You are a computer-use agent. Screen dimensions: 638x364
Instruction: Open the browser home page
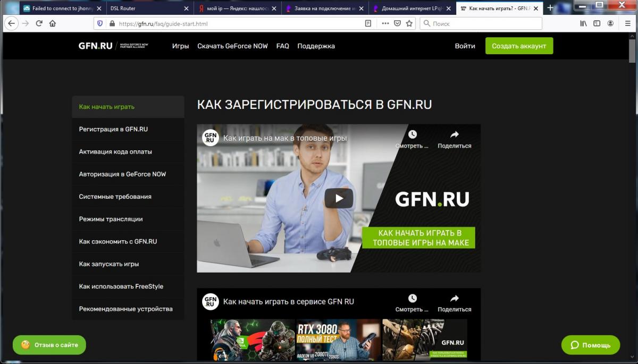click(52, 23)
